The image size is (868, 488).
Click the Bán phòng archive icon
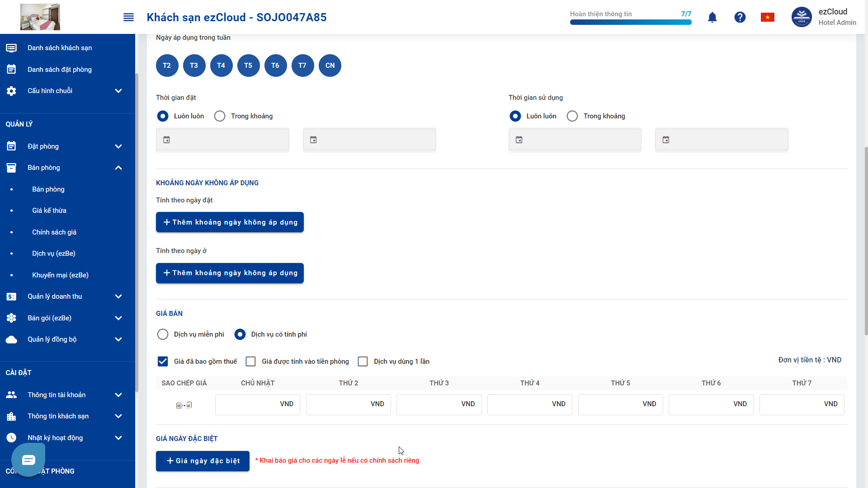(11, 168)
